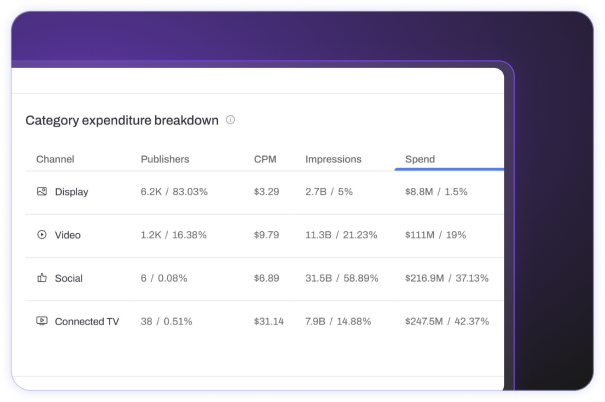605x402 pixels.
Task: Click the CPM column header
Action: coord(264,159)
